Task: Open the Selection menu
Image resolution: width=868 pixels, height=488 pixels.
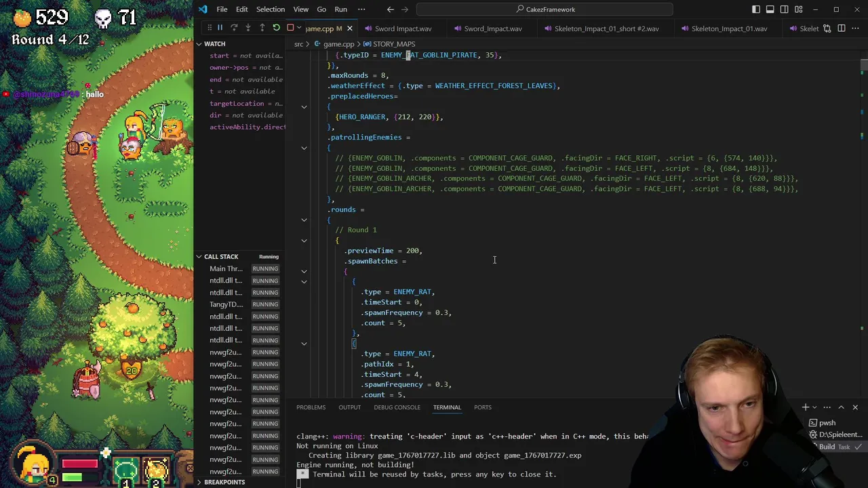Action: [271, 9]
